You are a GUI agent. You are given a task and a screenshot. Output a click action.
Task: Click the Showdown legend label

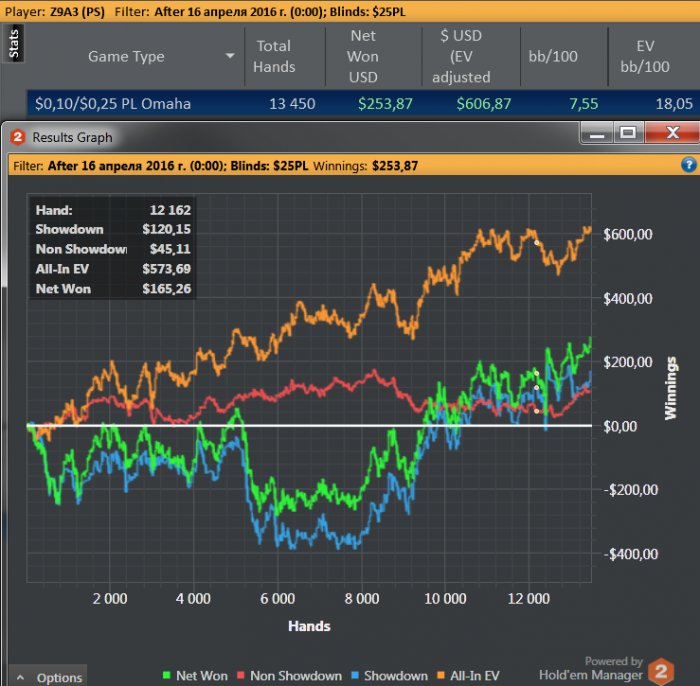396,675
